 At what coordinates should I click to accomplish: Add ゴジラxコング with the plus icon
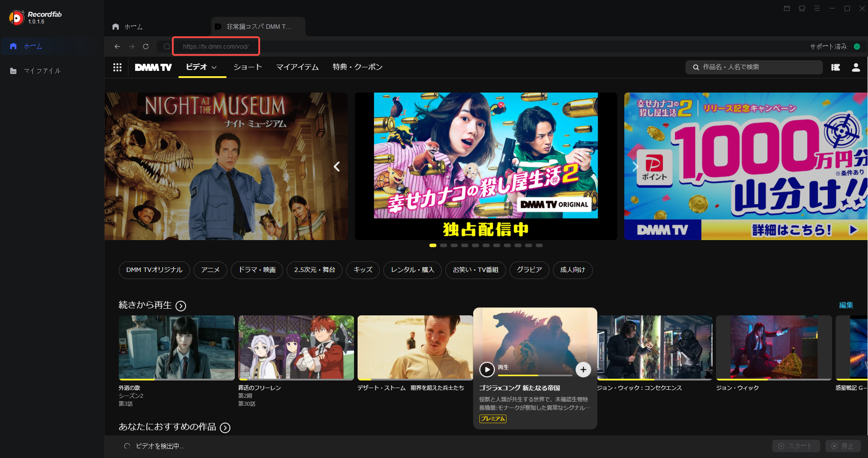583,369
